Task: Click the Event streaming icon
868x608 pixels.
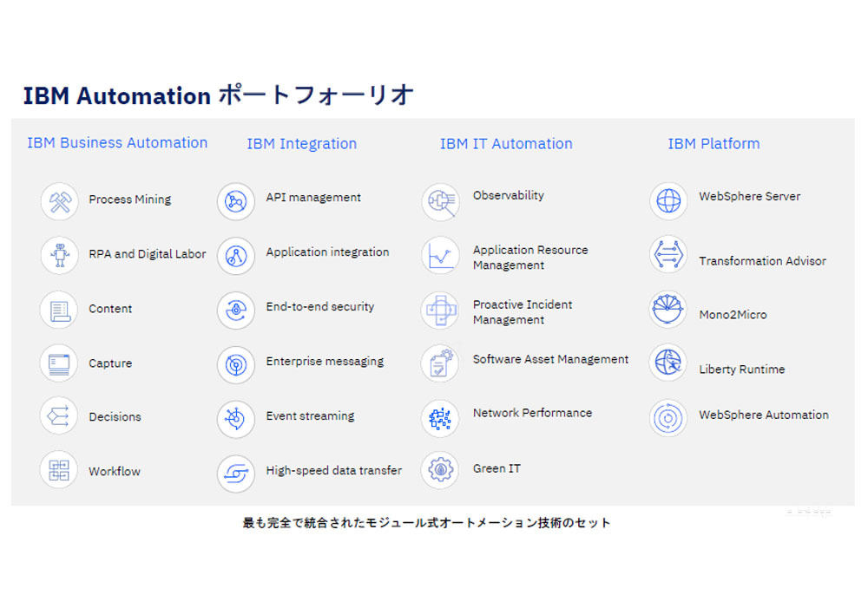Action: pyautogui.click(x=236, y=419)
